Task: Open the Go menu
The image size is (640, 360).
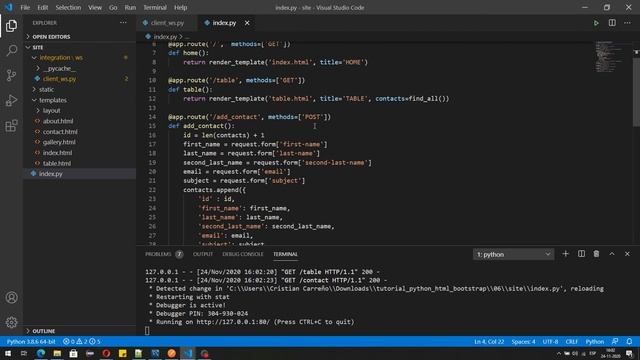Action: tap(113, 7)
